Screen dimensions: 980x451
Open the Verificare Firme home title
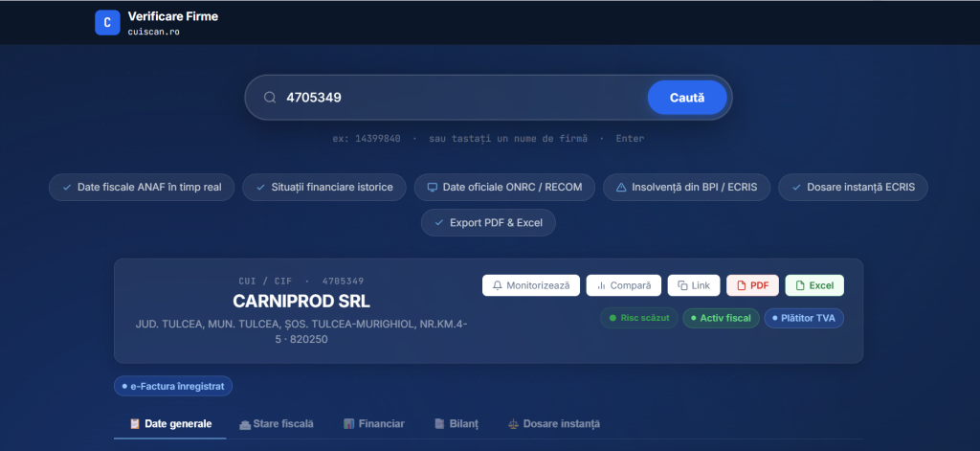tap(173, 17)
